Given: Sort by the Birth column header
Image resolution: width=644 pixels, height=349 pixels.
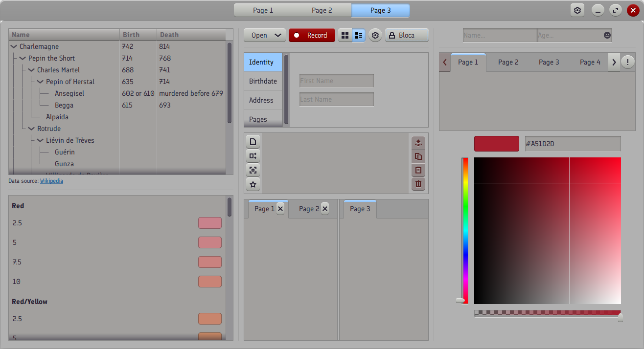Looking at the screenshot, I should click(138, 35).
